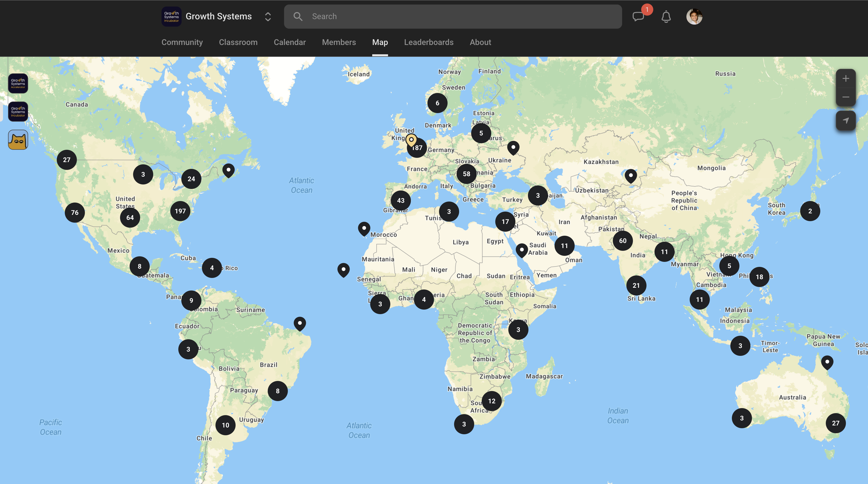Open the cat-face community sidebar icon
Viewport: 868px width, 484px height.
(18, 139)
